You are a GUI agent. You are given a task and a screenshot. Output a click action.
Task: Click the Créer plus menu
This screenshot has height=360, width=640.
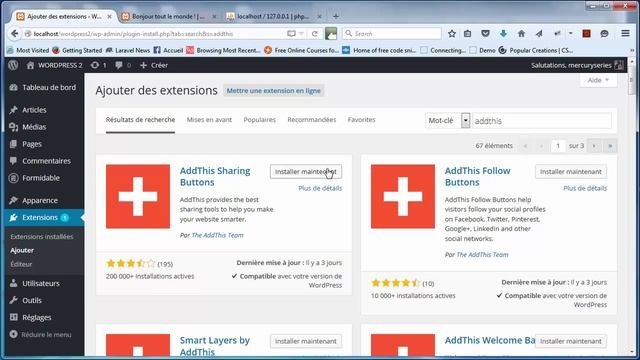click(154, 65)
